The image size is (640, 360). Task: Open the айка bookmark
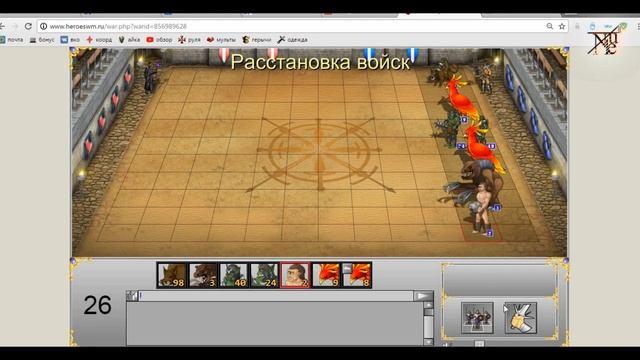tap(129, 40)
